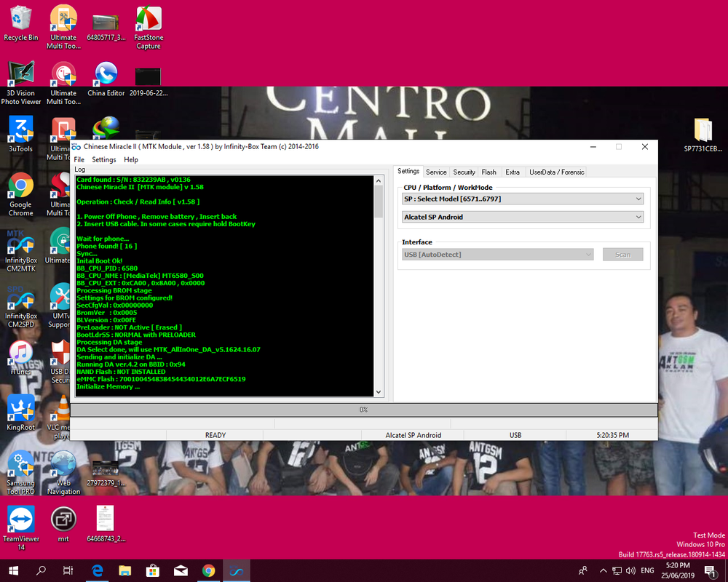This screenshot has width=728, height=582.
Task: Open KingRoot desktop shortcut
Action: coord(21,413)
